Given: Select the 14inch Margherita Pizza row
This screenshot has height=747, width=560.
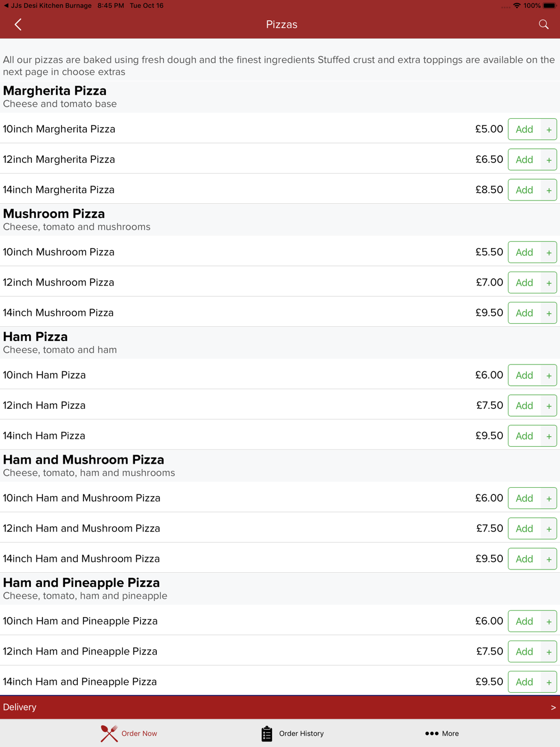Looking at the screenshot, I should (224, 190).
